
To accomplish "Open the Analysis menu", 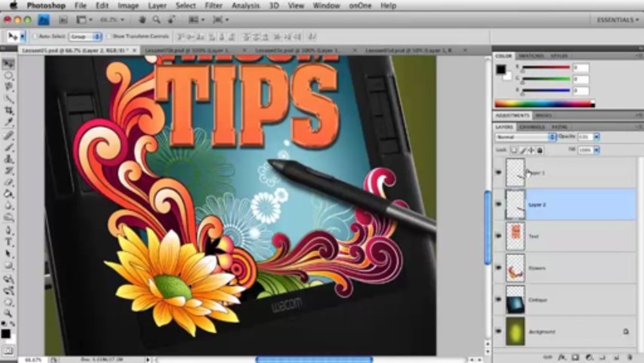I will point(245,6).
